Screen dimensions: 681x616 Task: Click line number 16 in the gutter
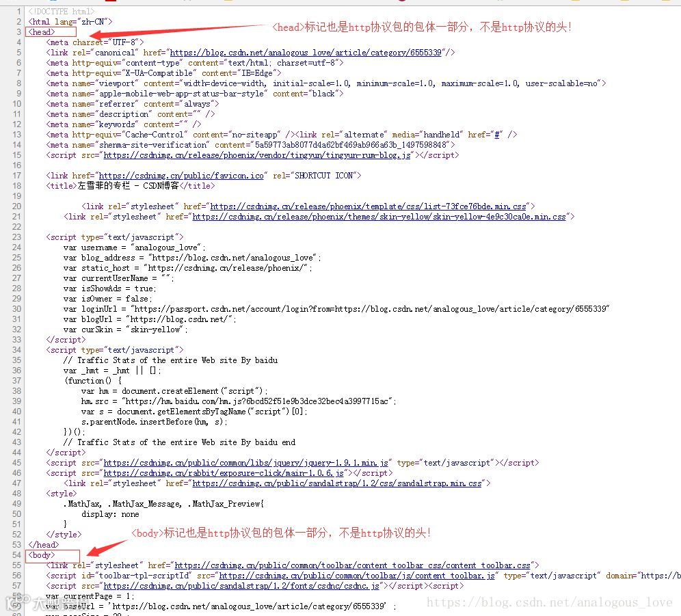point(16,165)
